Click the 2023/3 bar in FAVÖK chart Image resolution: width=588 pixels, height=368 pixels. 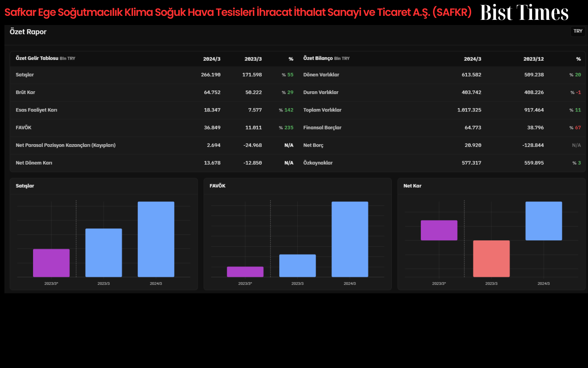(297, 266)
